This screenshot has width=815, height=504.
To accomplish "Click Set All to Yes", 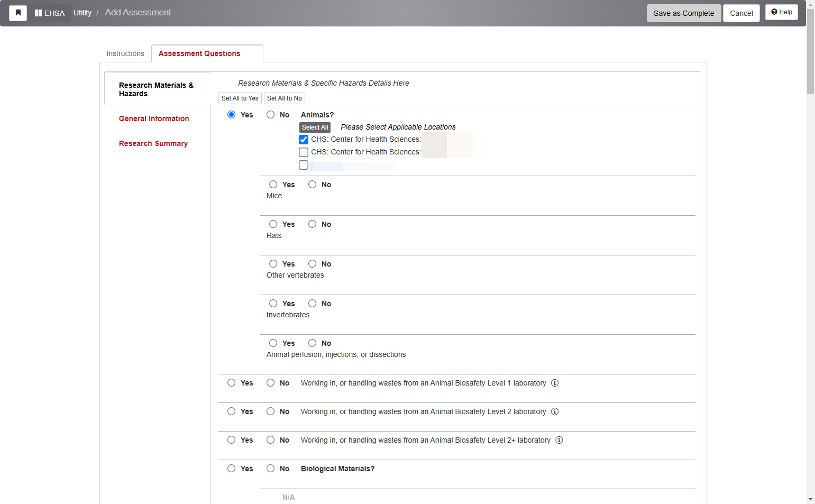I will tap(240, 98).
